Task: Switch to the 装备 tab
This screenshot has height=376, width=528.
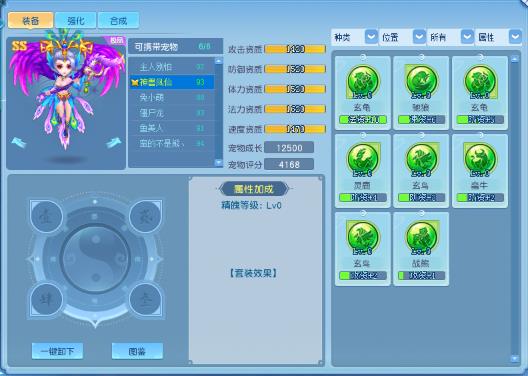Action: coord(31,21)
